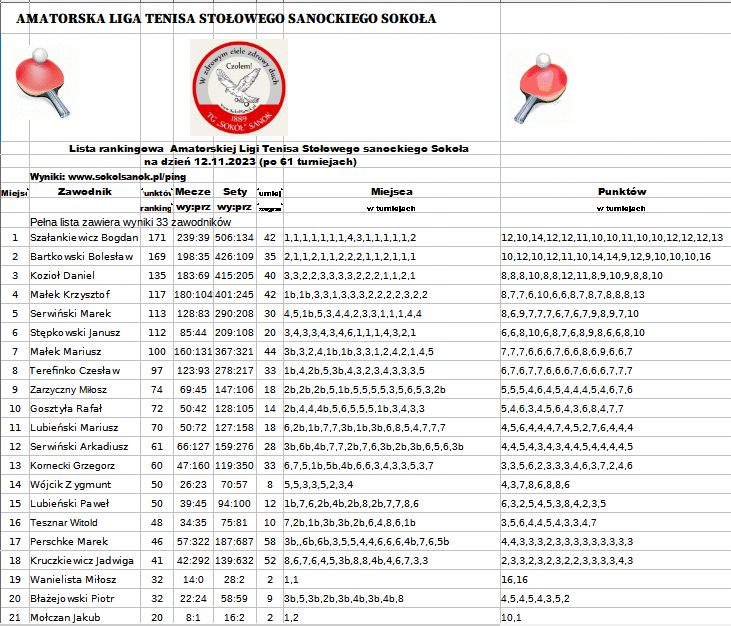Click the left ping pong paddle image
Viewport: 731px width, 626px height.
41,83
